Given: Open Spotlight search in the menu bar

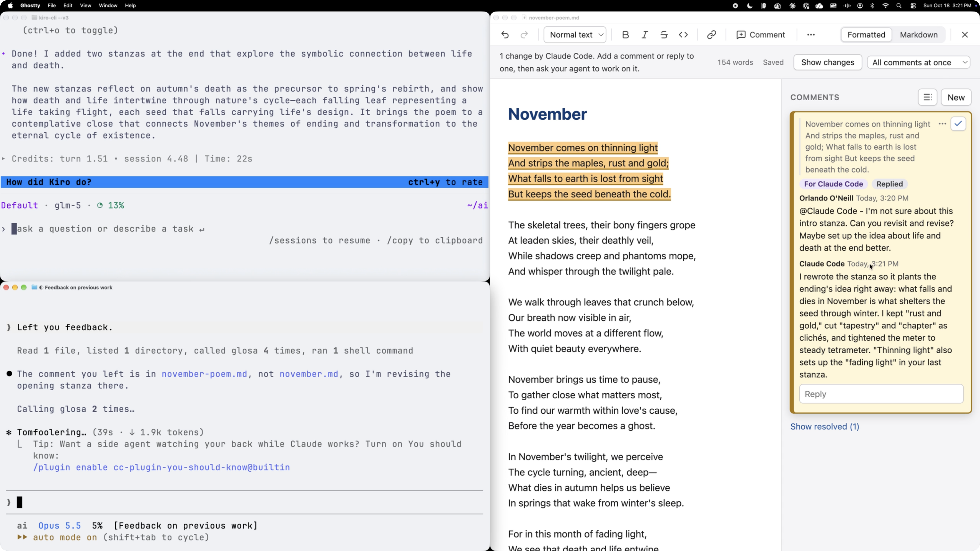Looking at the screenshot, I should [899, 5].
